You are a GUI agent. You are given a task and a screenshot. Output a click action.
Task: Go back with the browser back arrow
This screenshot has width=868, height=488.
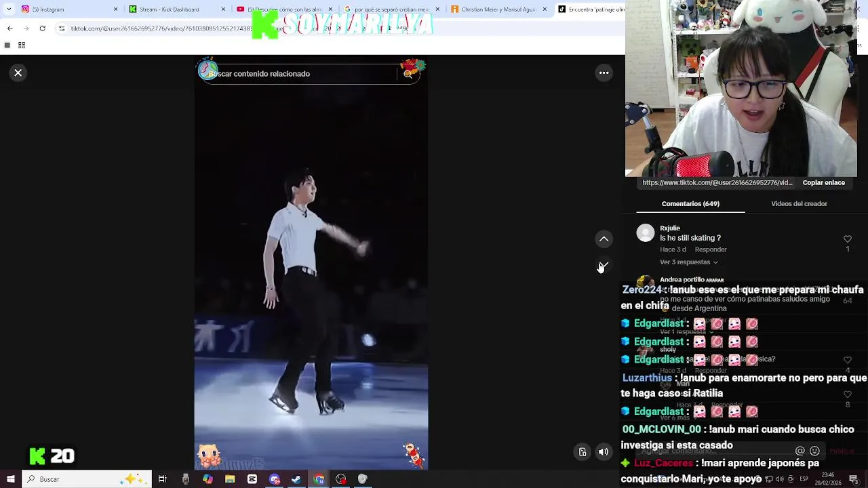[x=9, y=28]
